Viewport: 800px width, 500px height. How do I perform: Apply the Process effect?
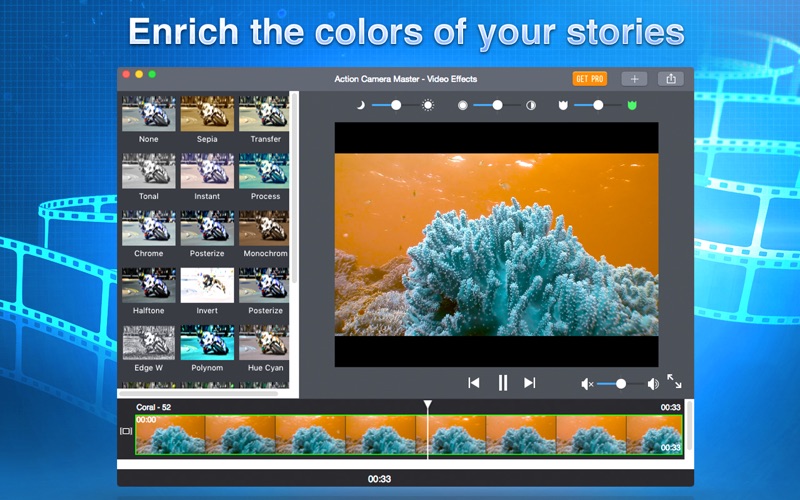(264, 170)
